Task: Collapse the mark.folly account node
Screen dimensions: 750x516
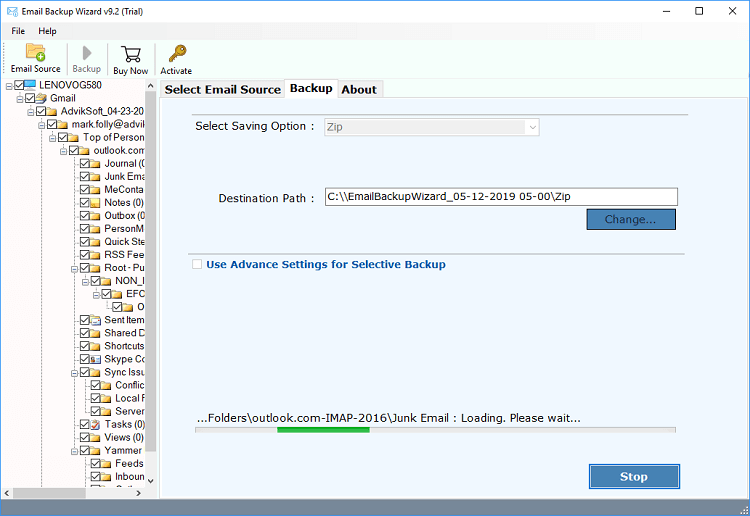Action: [42, 125]
